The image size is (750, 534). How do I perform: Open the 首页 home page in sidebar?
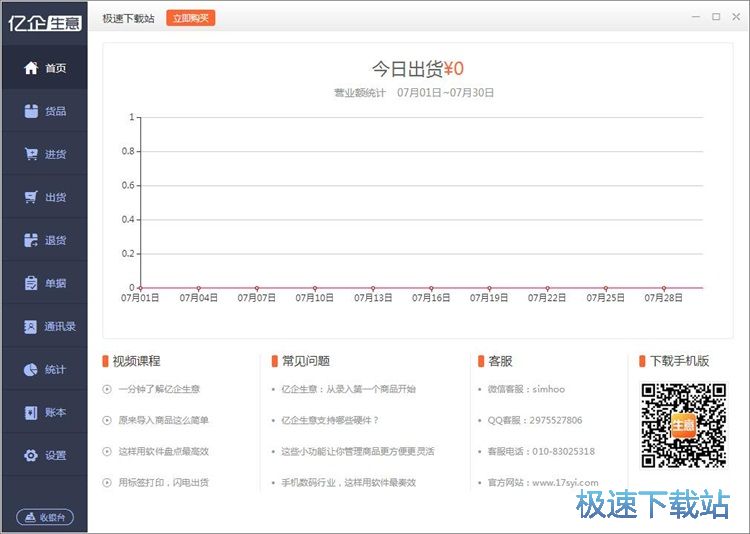[x=44, y=68]
